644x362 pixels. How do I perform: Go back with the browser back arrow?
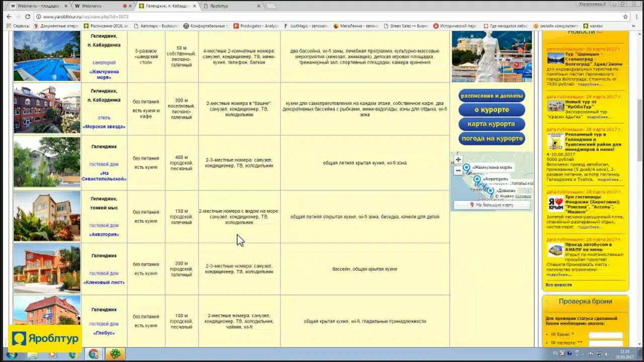point(9,17)
